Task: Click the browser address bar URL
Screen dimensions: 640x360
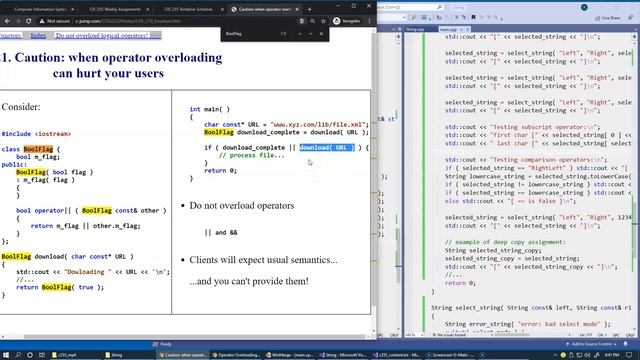Action: tap(129, 21)
